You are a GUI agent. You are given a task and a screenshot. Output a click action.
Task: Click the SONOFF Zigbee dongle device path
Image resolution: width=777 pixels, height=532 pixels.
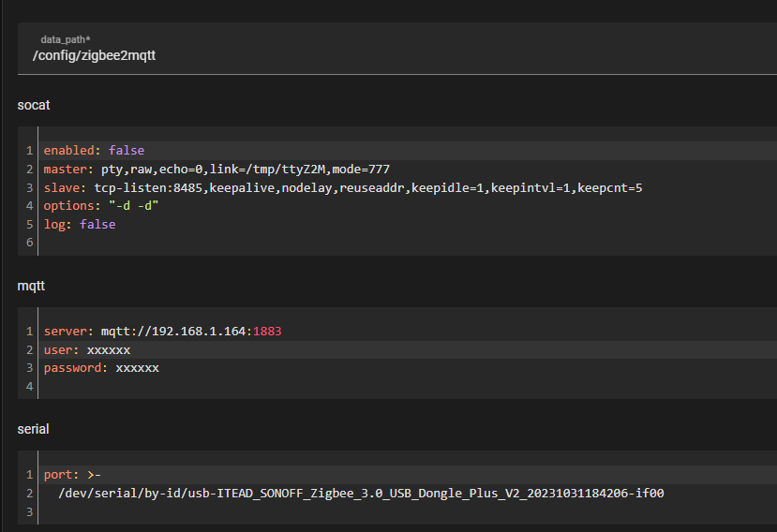click(360, 493)
